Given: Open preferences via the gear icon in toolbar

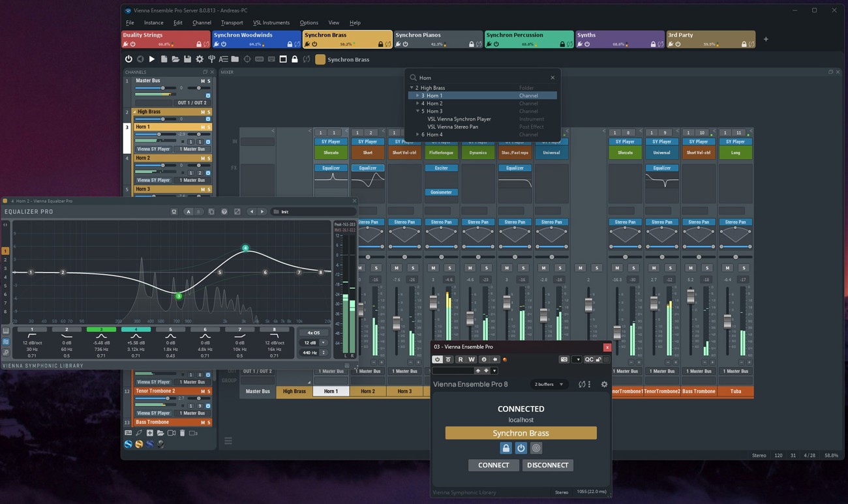Looking at the screenshot, I should [200, 59].
